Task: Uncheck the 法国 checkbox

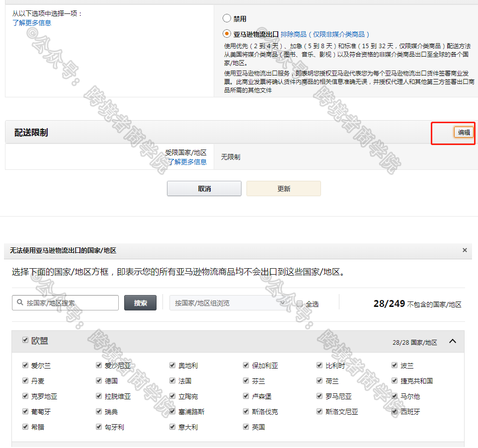Action: [x=172, y=380]
